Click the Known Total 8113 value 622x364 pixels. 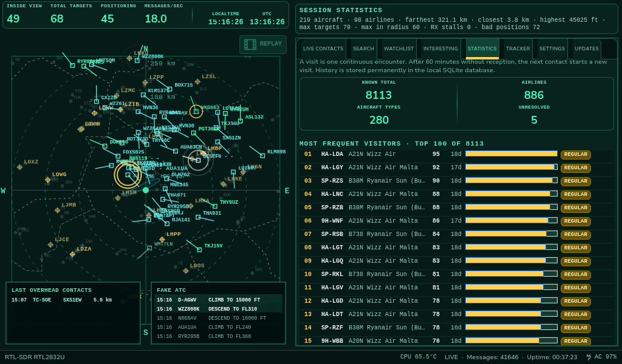pyautogui.click(x=378, y=95)
